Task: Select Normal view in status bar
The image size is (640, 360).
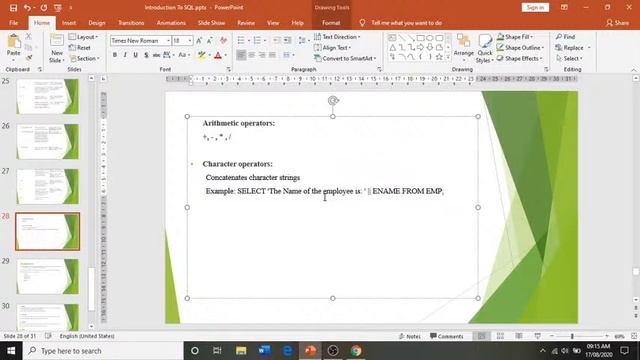Action: point(482,336)
